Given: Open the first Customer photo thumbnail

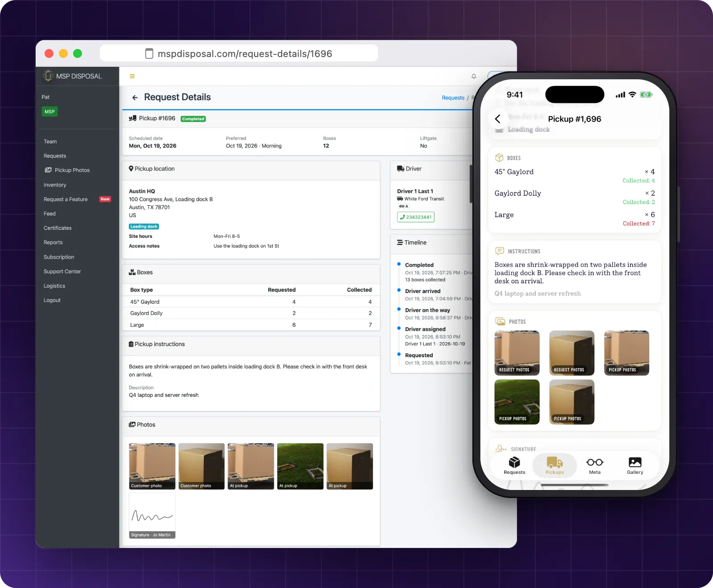Looking at the screenshot, I should pos(152,466).
